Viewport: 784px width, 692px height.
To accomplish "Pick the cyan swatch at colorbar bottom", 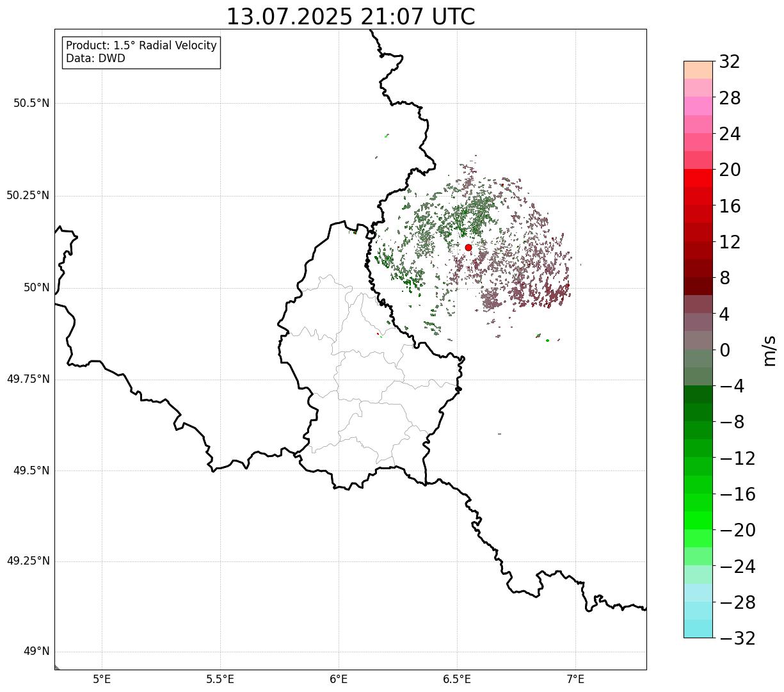I will click(x=698, y=629).
